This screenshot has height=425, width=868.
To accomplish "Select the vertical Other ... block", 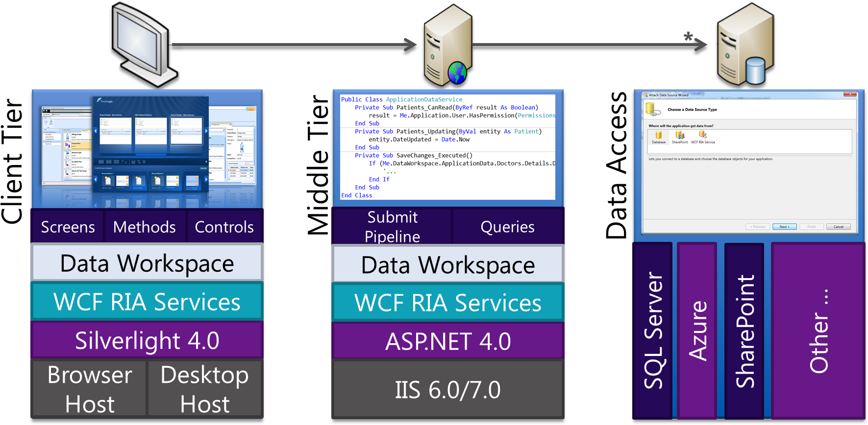I will 818,331.
